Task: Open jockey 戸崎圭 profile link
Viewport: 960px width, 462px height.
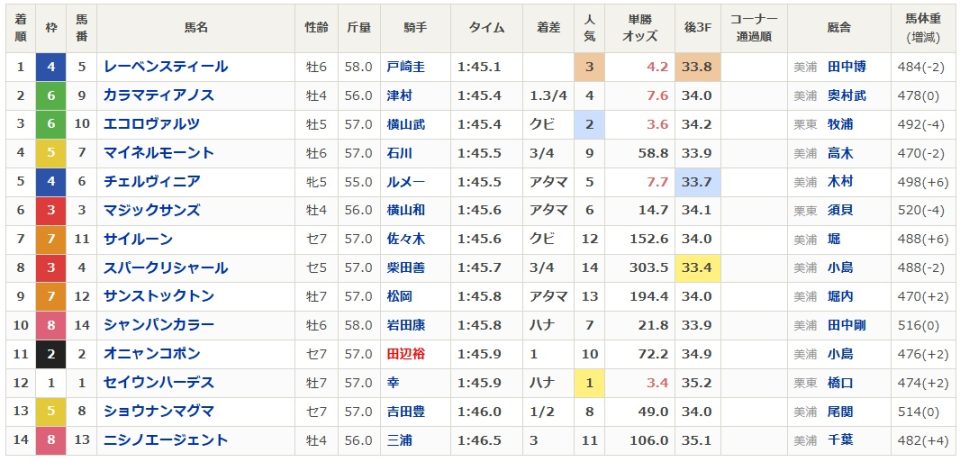Action: click(405, 67)
